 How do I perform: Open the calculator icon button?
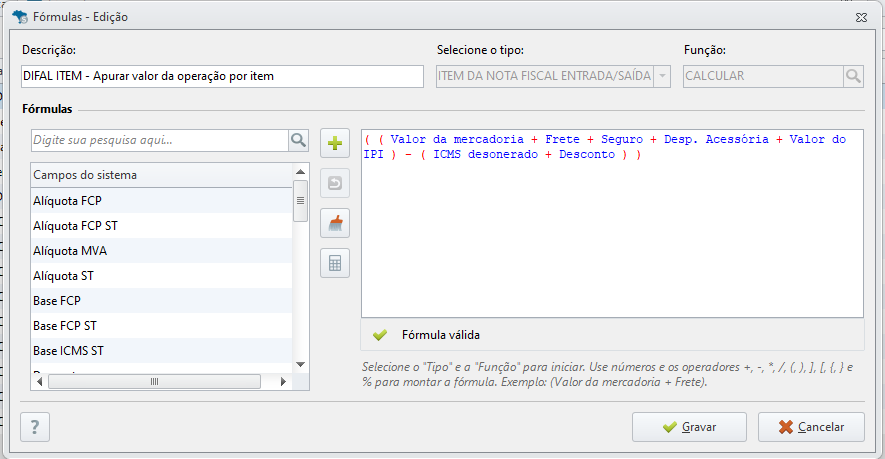[335, 263]
